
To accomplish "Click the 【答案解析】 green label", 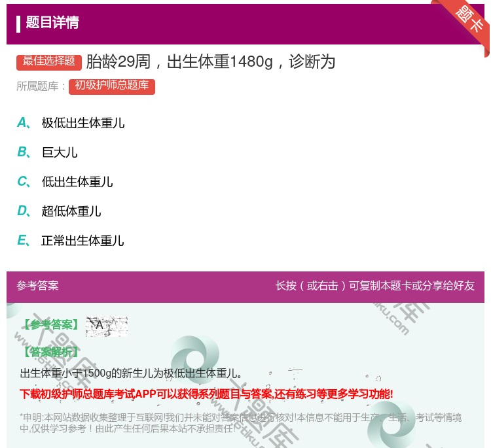I will [51, 352].
